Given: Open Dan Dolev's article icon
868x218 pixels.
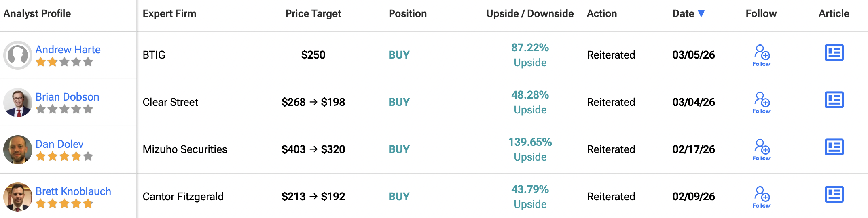Looking at the screenshot, I should [x=834, y=147].
